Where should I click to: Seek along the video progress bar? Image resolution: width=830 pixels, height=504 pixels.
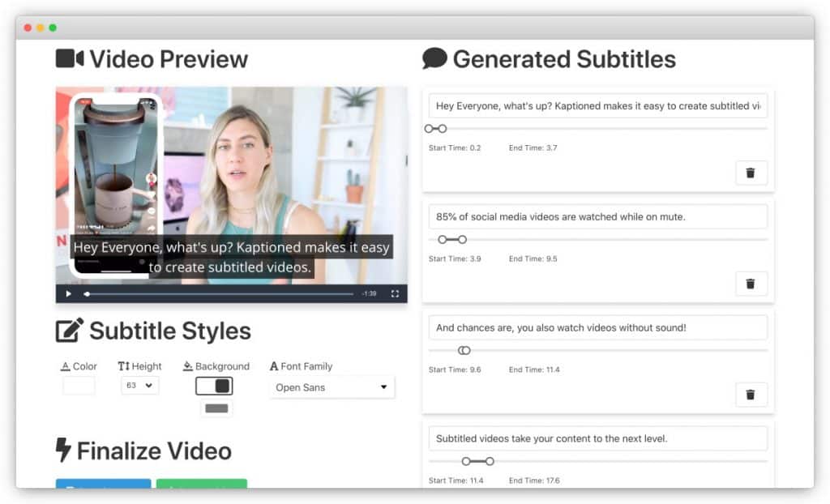point(219,294)
